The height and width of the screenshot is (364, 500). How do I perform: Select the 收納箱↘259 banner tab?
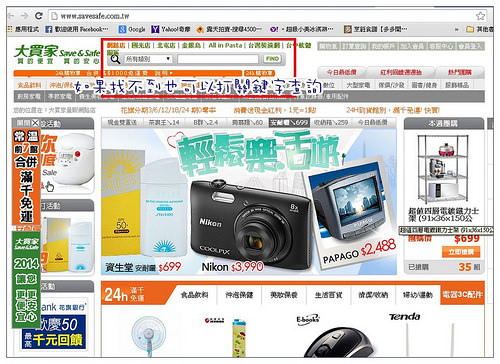(x=331, y=122)
